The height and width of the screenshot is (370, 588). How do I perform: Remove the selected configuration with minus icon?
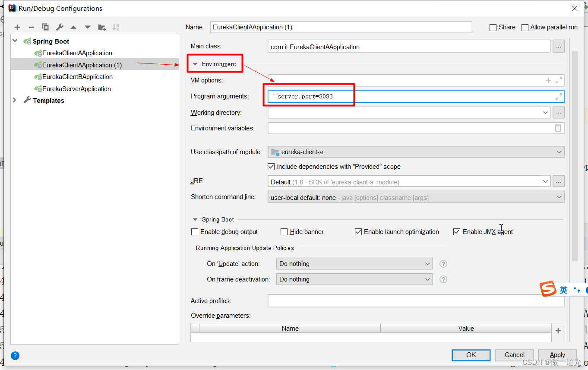pyautogui.click(x=31, y=27)
